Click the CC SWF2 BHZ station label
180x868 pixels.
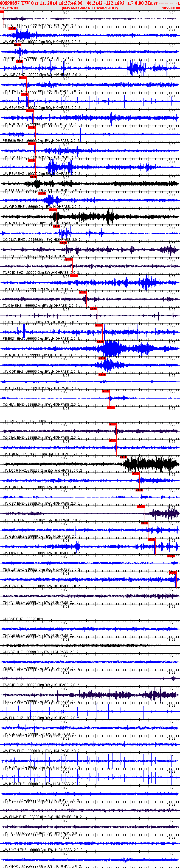[13, 421]
